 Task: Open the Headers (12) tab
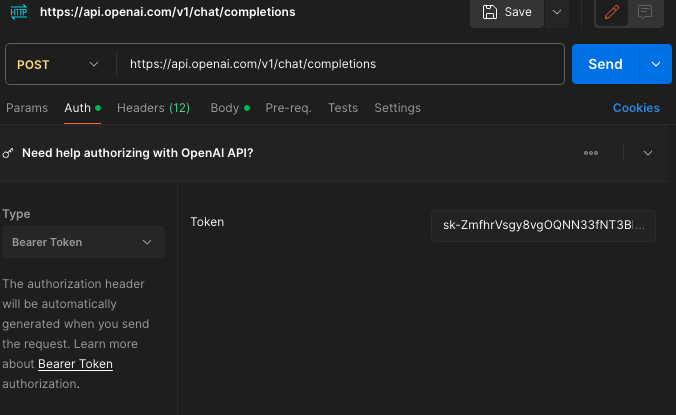[153, 108]
